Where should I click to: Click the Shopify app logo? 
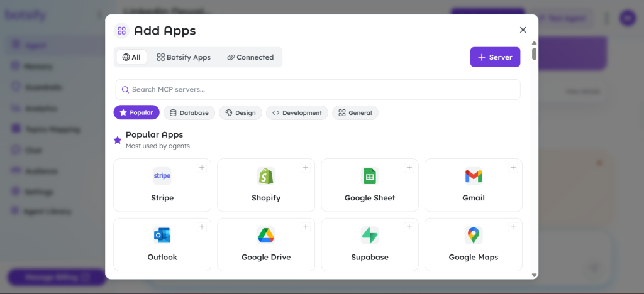pos(266,176)
